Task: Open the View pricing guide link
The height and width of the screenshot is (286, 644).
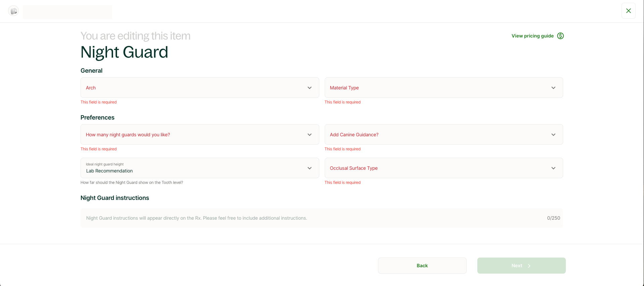Action: coord(532,36)
